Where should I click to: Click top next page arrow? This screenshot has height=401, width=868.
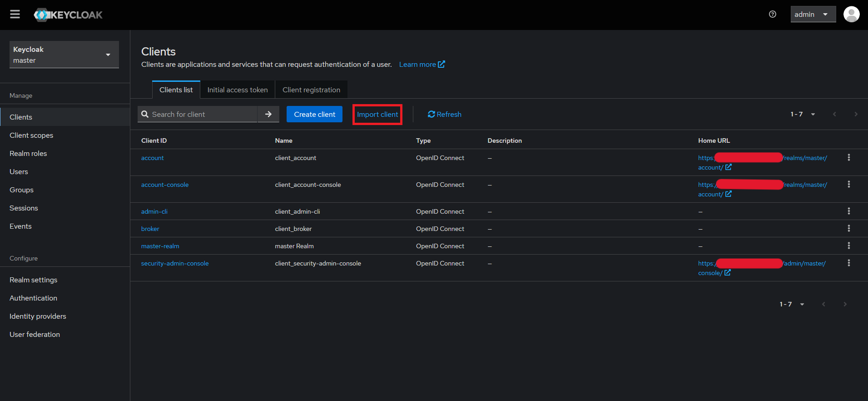point(856,114)
